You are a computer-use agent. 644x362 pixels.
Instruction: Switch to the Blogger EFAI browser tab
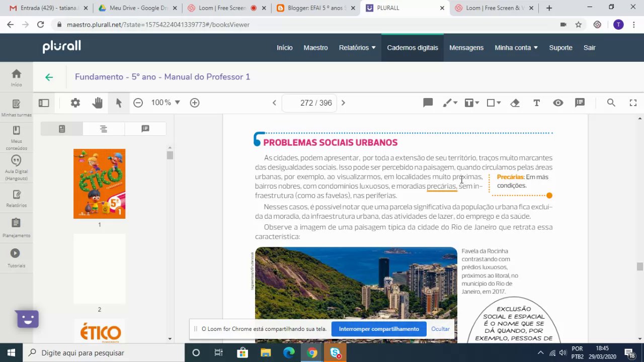[316, 8]
